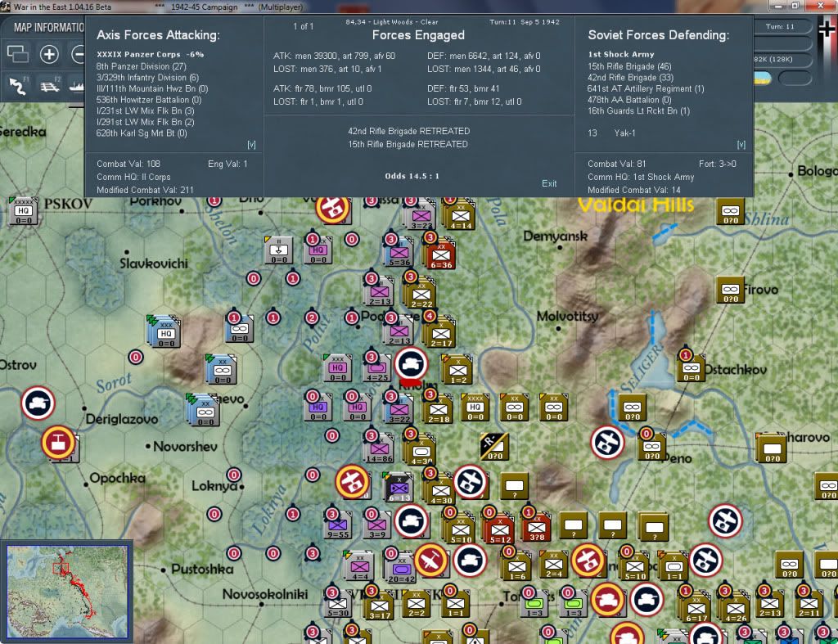Click the '16th Guards Lt Rckt Bn (1)' entry
838x644 pixels.
click(638, 111)
